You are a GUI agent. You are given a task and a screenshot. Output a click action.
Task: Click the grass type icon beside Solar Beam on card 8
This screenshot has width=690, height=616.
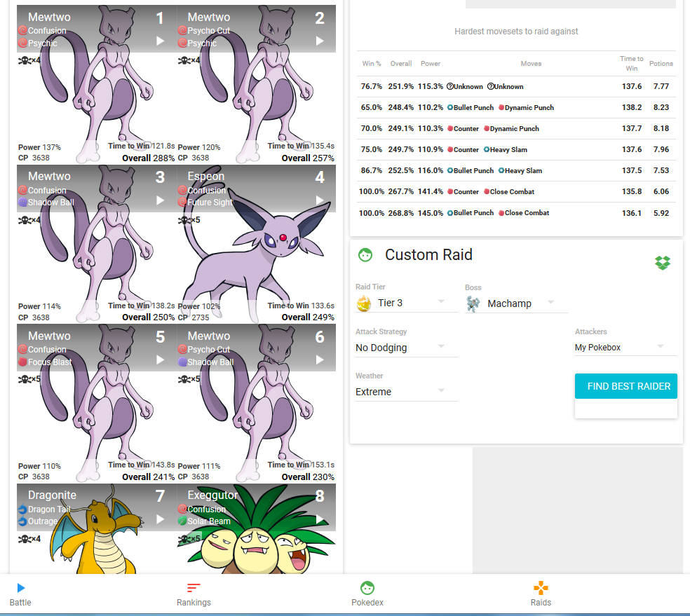point(182,521)
